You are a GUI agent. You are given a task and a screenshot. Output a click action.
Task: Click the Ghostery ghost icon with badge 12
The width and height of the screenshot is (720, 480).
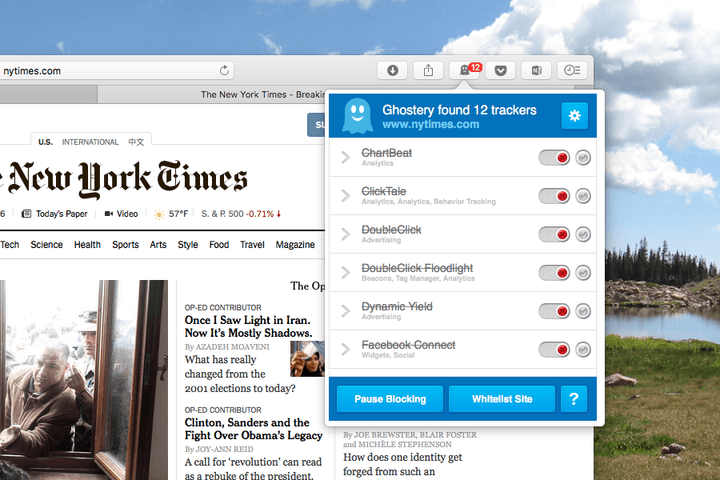465,70
